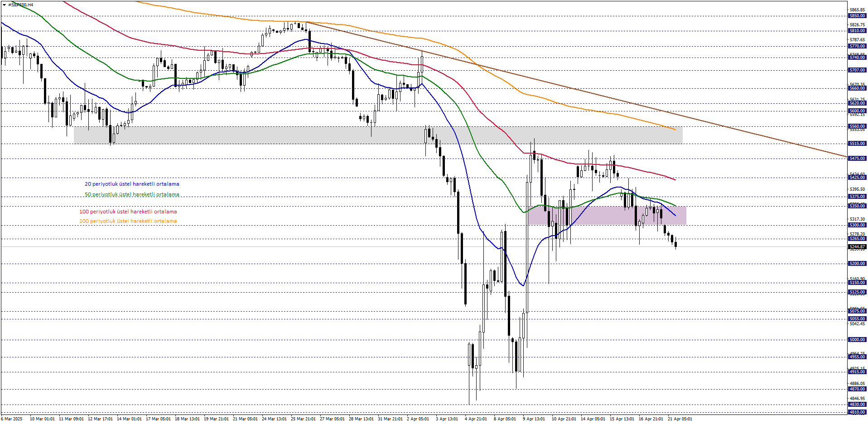Click the 4915.00 price level label
The height and width of the screenshot is (424, 868).
[x=857, y=372]
